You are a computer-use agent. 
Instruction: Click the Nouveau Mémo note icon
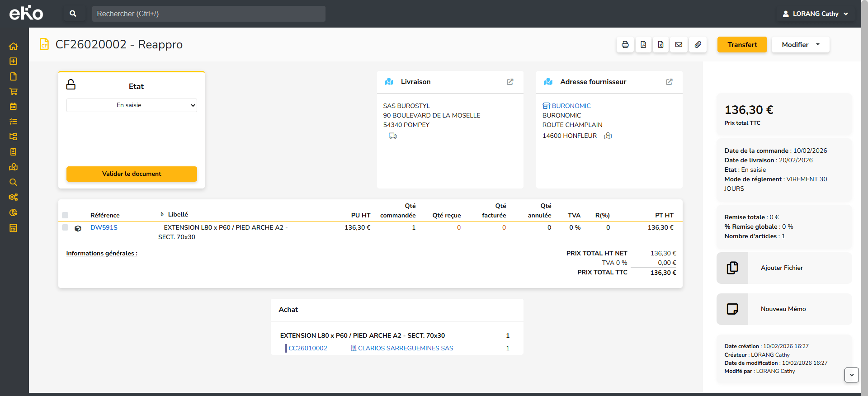coord(732,309)
